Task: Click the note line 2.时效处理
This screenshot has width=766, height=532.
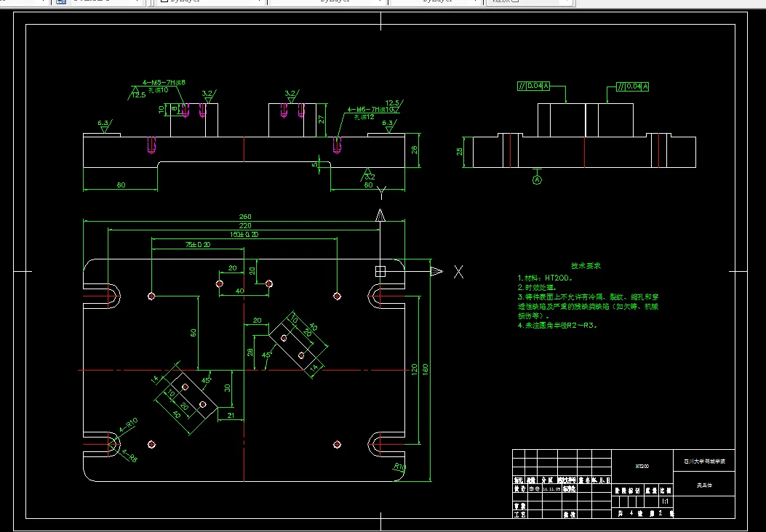Action: click(x=538, y=288)
